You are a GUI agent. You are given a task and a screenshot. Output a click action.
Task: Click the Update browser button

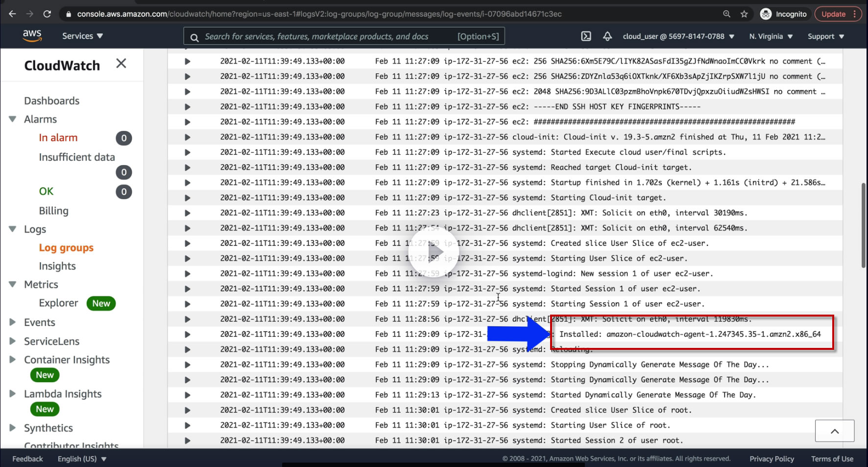point(833,14)
